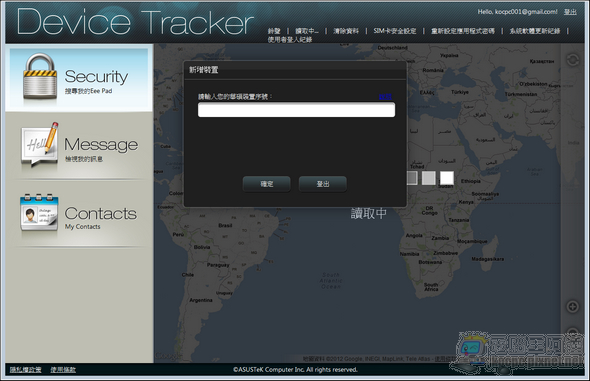Click the 登出 button in dialog
Image resolution: width=590 pixels, height=381 pixels.
[x=323, y=184]
